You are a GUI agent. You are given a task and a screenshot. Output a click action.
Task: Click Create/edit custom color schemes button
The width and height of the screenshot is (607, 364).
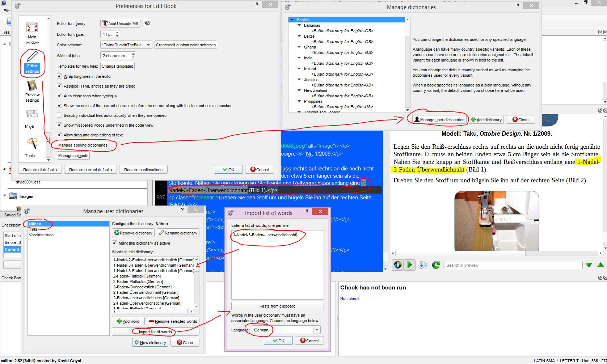[x=186, y=45]
